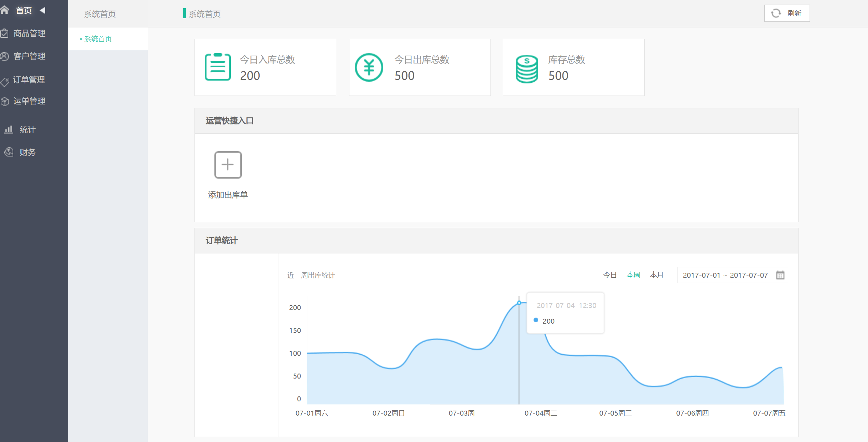Select the 系统首页 submenu item

(x=108, y=39)
